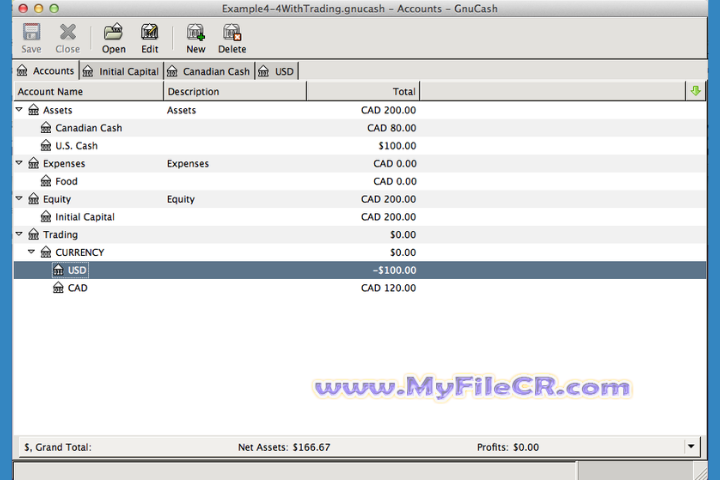
Task: Click the Equity description cell
Action: coord(180,199)
